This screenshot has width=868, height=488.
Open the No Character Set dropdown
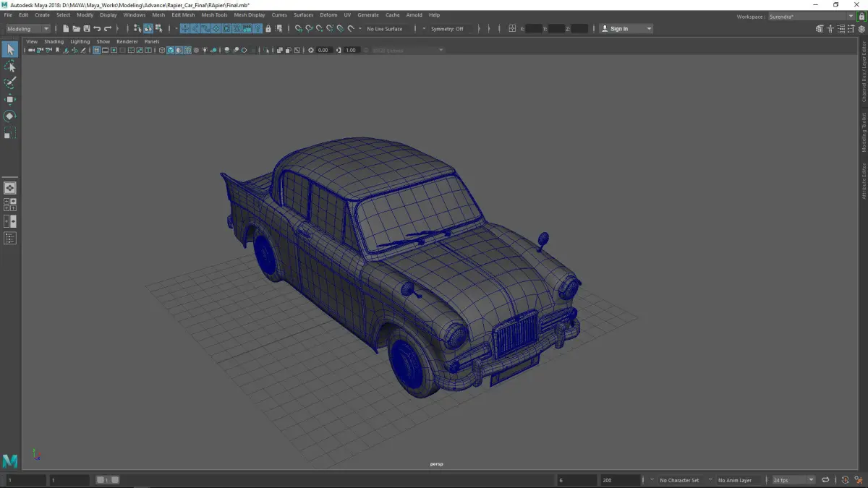point(680,480)
